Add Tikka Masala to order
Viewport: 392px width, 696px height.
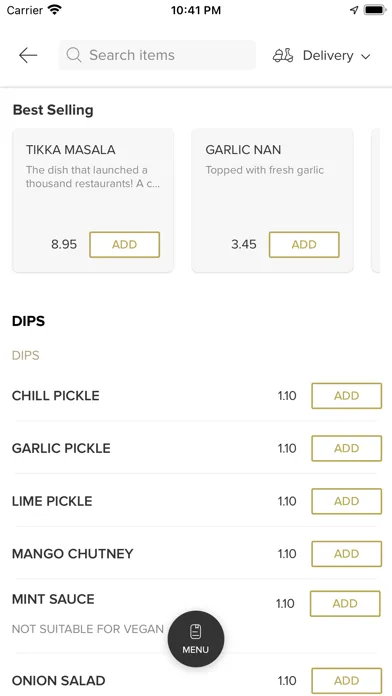pos(125,245)
